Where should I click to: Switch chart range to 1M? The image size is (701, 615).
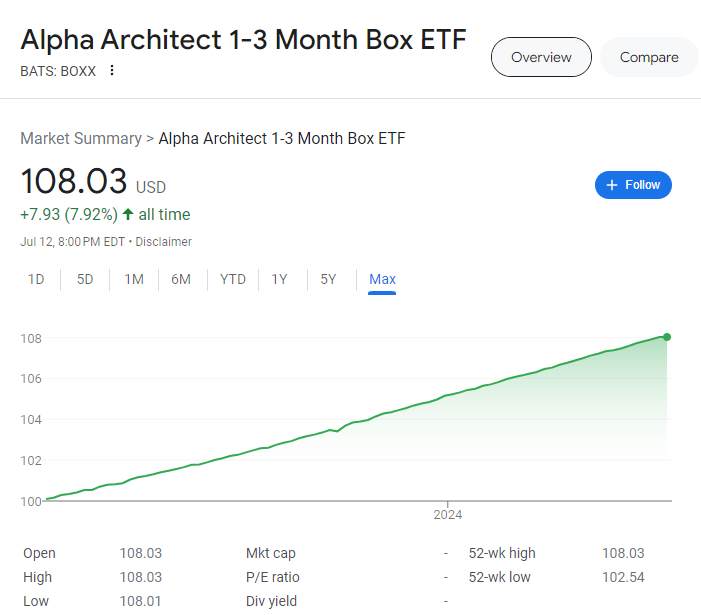tap(134, 279)
